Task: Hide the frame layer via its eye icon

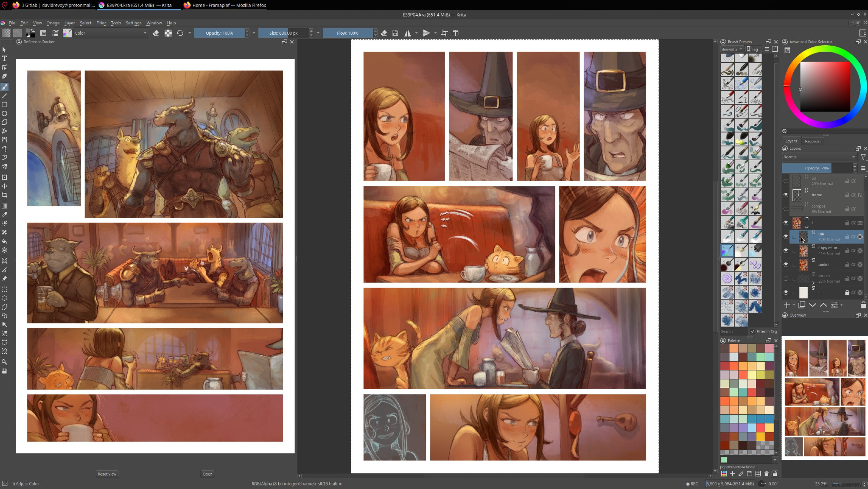Action: coord(785,195)
